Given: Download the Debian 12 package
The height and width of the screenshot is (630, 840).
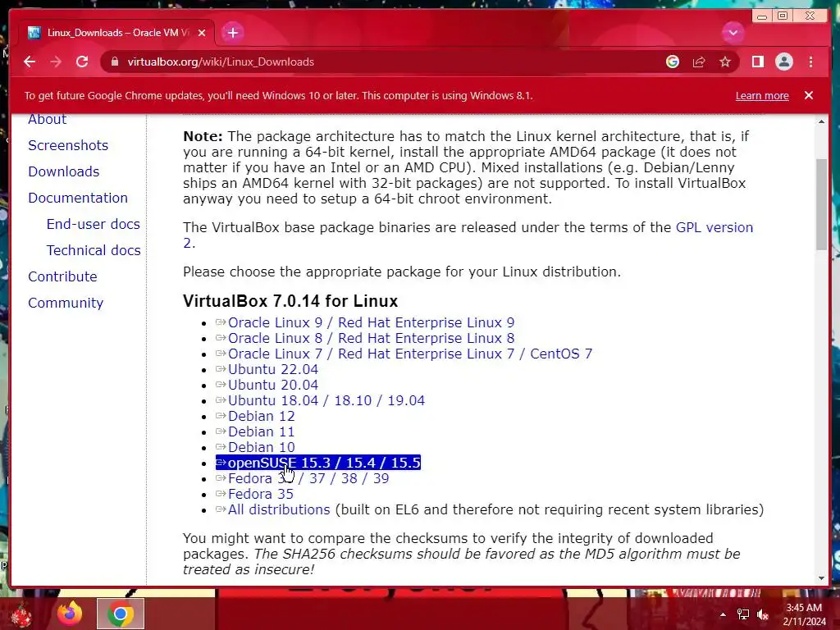Looking at the screenshot, I should (262, 416).
